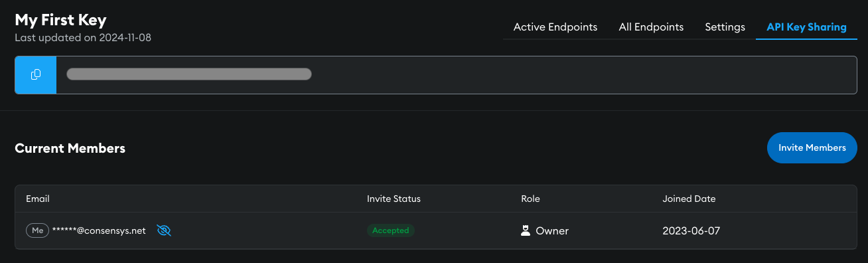868x263 pixels.
Task: Select the API Key Sharing tab
Action: pyautogui.click(x=806, y=27)
